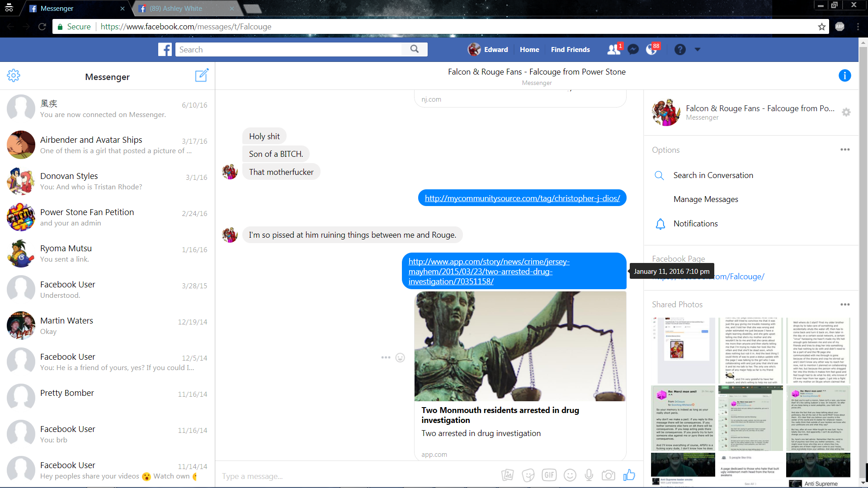
Task: Send a thumbs-up like
Action: click(x=629, y=474)
